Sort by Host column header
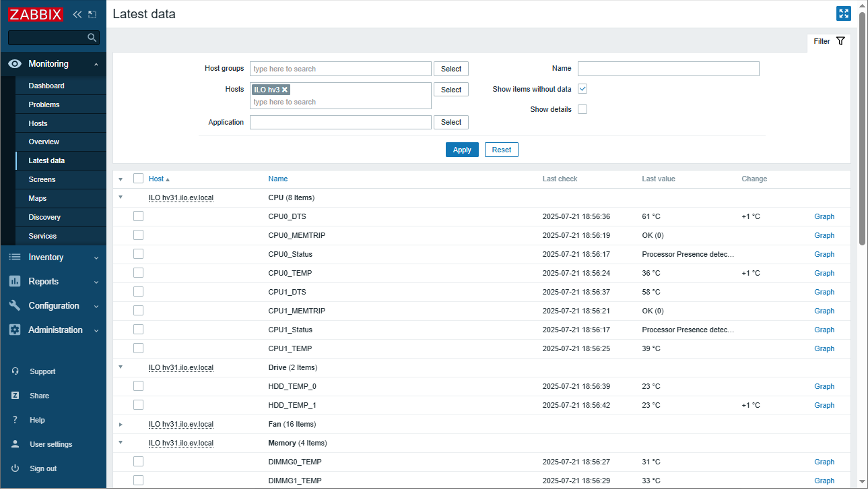The image size is (868, 490). (159, 179)
